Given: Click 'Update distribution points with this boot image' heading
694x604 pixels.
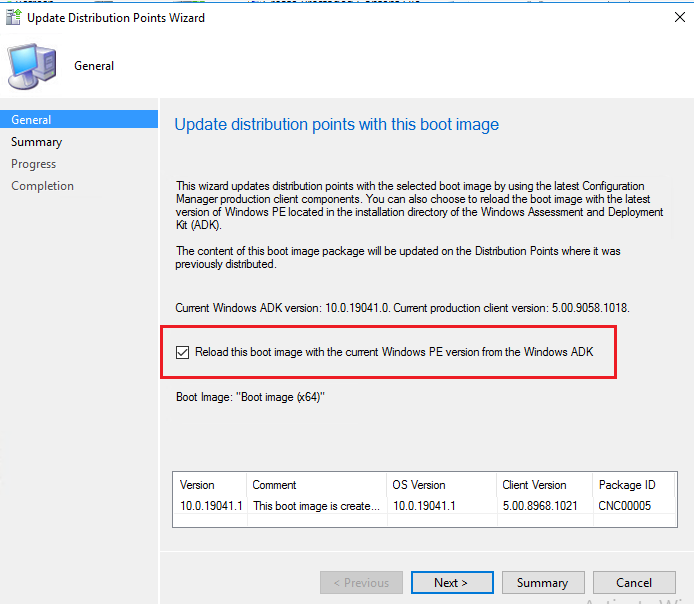Looking at the screenshot, I should pos(336,124).
